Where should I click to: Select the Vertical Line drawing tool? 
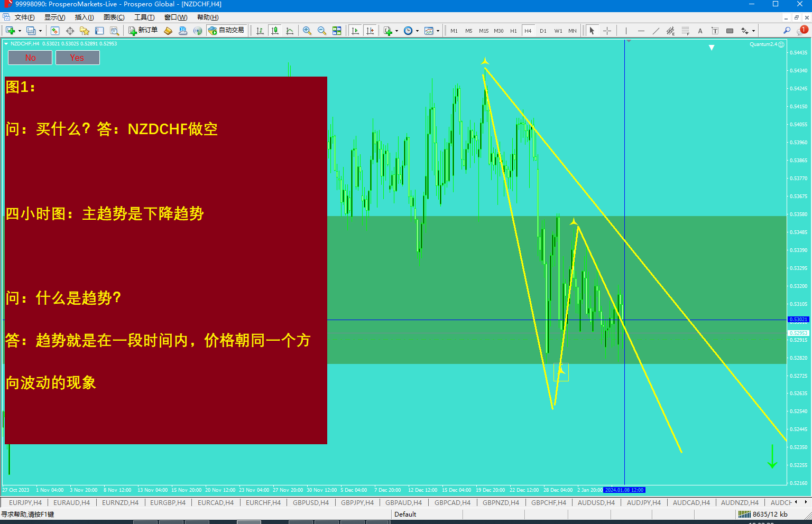(x=626, y=31)
